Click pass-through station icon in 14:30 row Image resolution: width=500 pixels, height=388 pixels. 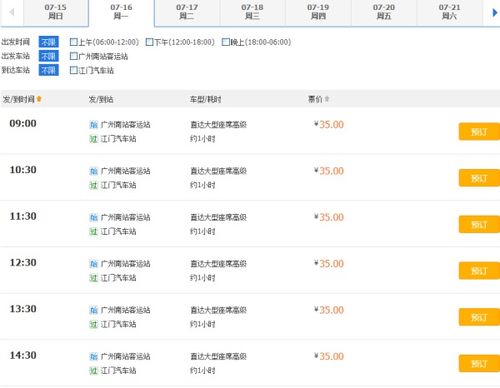pyautogui.click(x=93, y=370)
